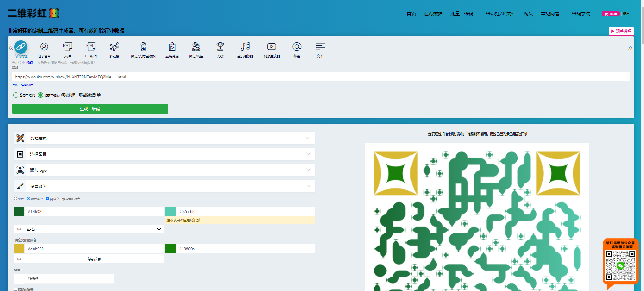Click the 视频 link in the hint text

click(30, 63)
